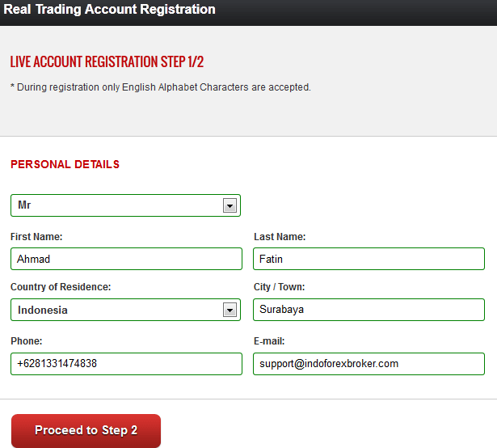This screenshot has height=448, width=497.
Task: Click the First Name field containing Ahmad
Action: click(126, 259)
